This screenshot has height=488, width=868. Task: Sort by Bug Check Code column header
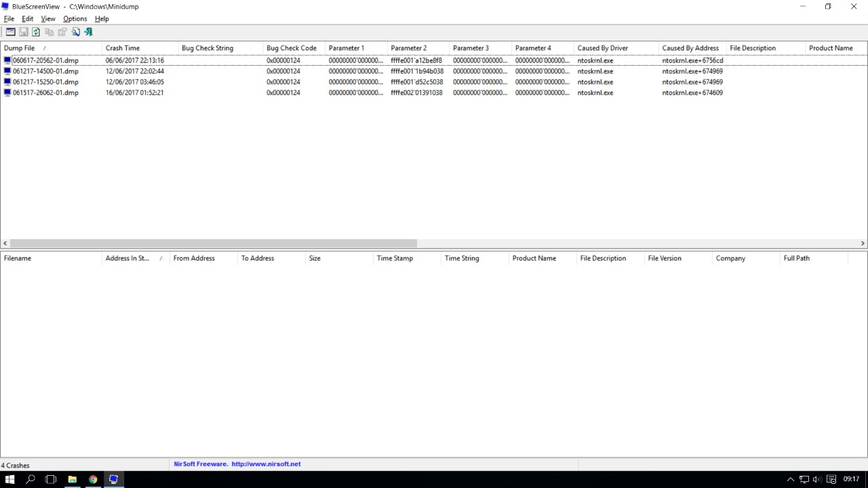[294, 48]
